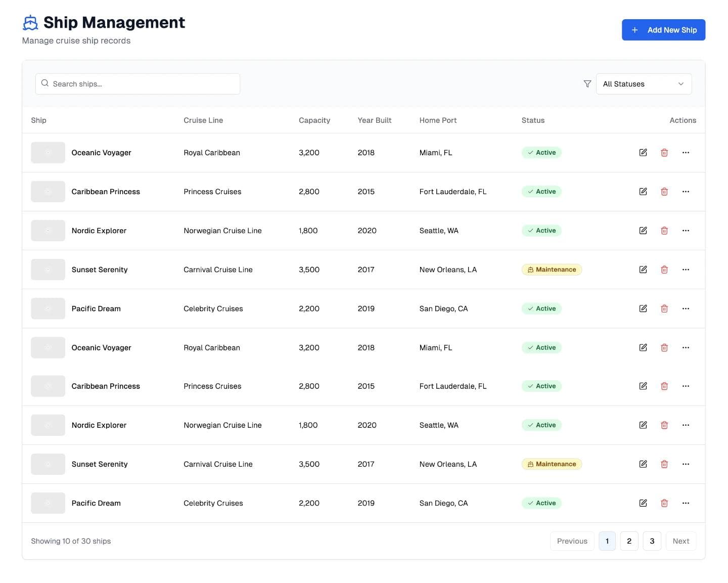The width and height of the screenshot is (728, 583).
Task: Expand more actions for second Caribbean Princess
Action: pyautogui.click(x=686, y=386)
